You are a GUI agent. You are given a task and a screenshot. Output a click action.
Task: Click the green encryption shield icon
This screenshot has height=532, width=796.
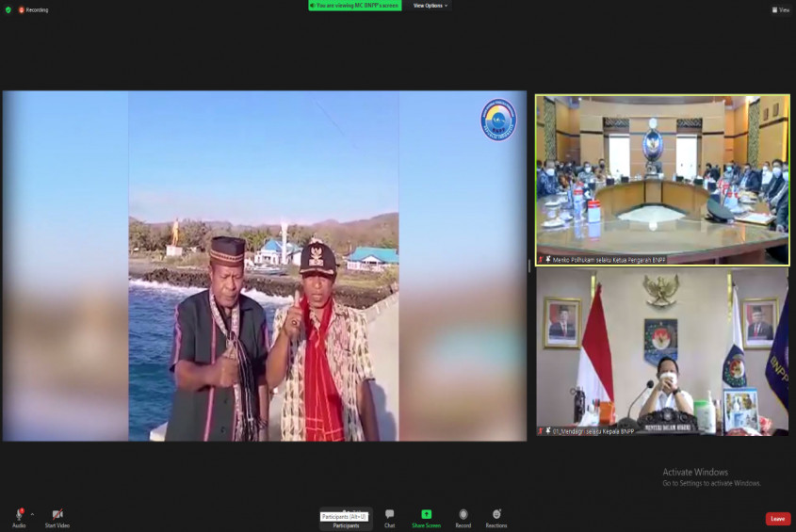[x=8, y=9]
